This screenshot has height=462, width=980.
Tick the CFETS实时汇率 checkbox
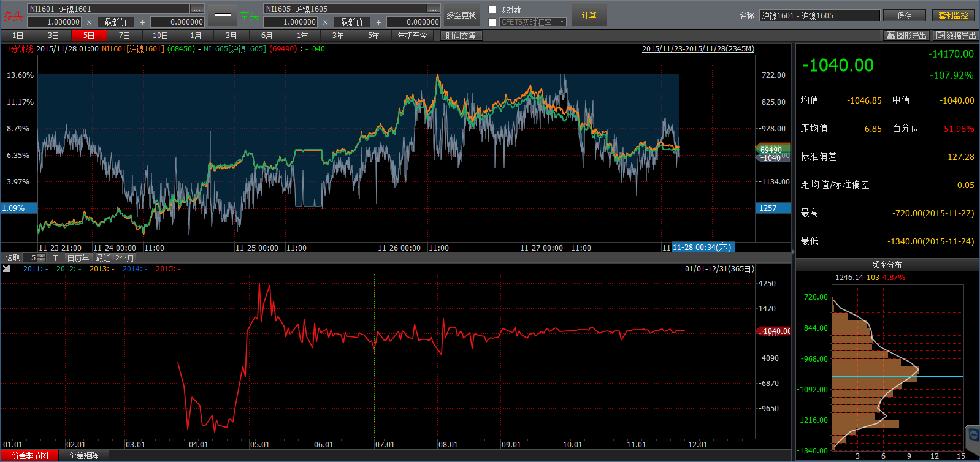pyautogui.click(x=492, y=22)
